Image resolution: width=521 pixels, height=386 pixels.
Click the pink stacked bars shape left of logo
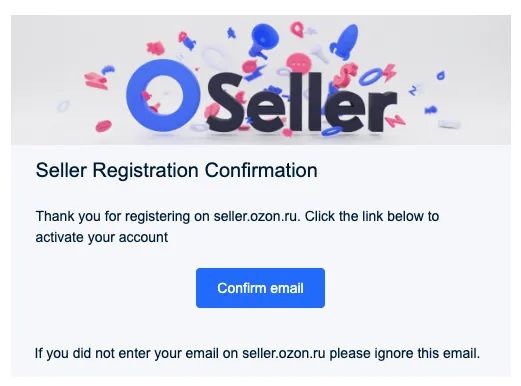[x=96, y=81]
